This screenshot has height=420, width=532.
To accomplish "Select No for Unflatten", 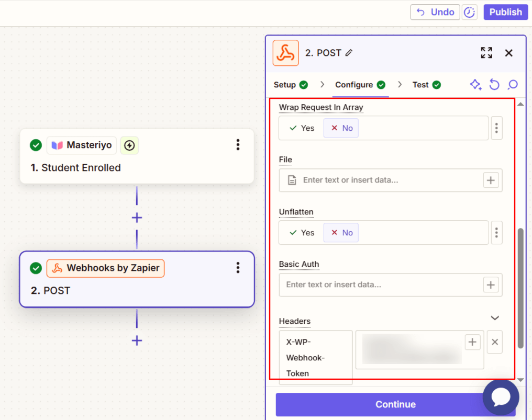I will point(341,233).
